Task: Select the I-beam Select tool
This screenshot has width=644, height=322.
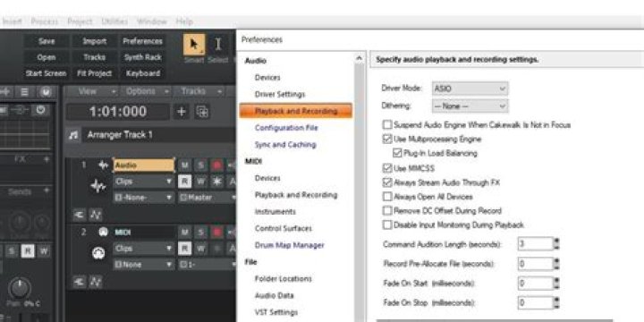Action: pyautogui.click(x=217, y=45)
